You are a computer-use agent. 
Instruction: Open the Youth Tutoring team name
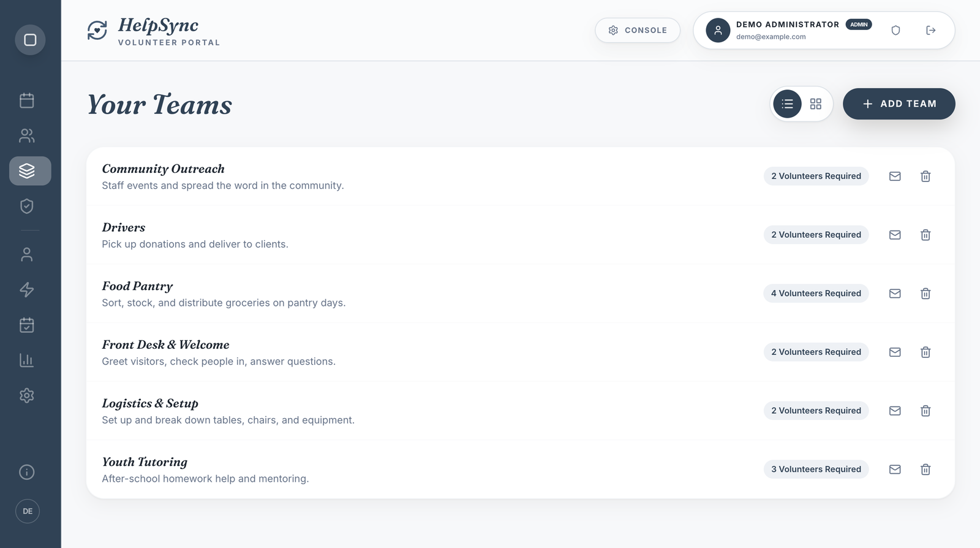[x=145, y=462]
